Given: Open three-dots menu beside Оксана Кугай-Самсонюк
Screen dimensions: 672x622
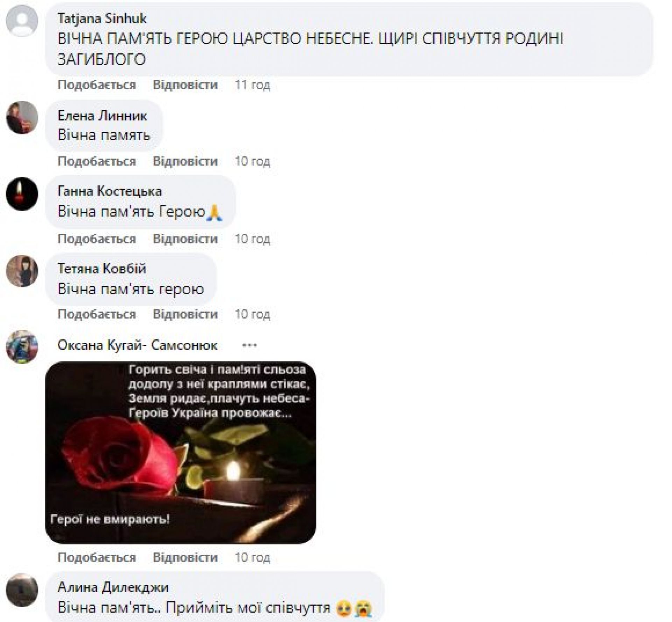Looking at the screenshot, I should point(250,345).
